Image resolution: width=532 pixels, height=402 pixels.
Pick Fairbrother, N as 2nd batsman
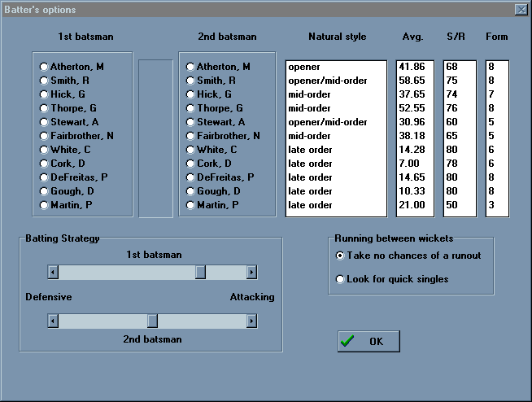pyautogui.click(x=190, y=136)
